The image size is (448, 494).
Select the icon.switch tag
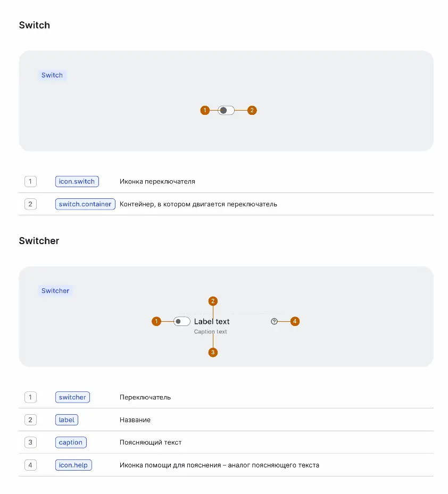point(77,181)
